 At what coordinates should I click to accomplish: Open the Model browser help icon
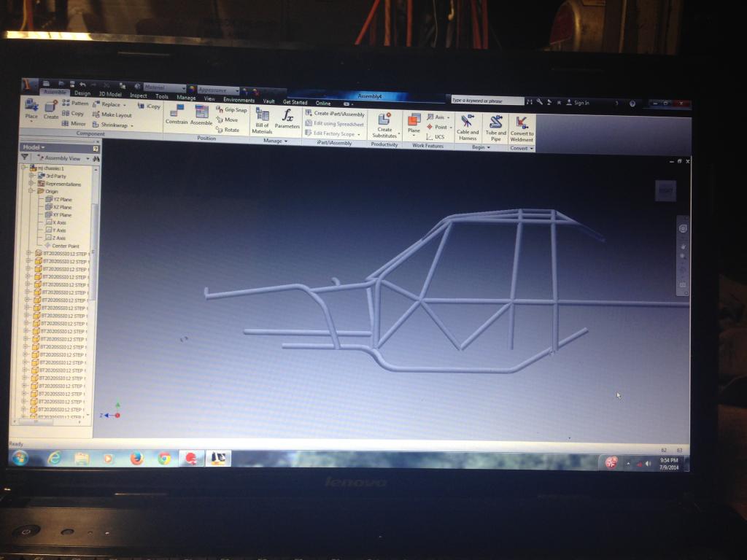(96, 149)
